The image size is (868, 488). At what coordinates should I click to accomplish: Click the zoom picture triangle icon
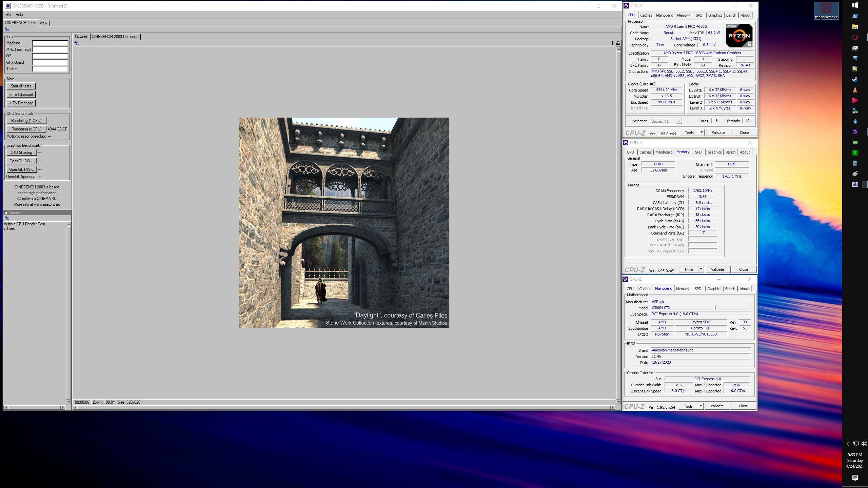(x=618, y=43)
